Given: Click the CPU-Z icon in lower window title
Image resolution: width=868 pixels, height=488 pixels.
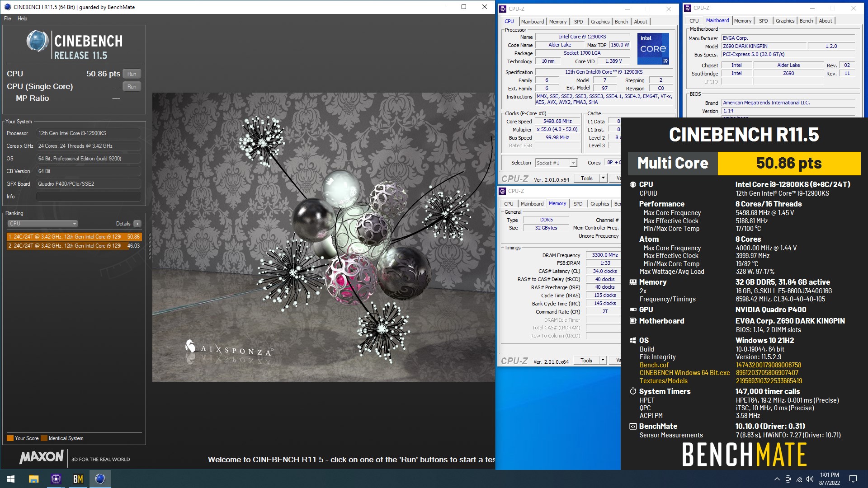Looking at the screenshot, I should click(x=502, y=191).
